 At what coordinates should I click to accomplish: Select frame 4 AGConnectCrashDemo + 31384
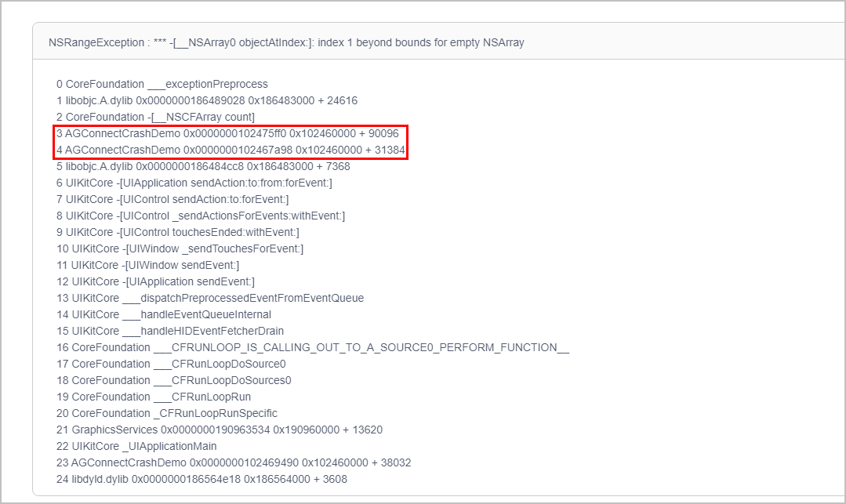click(x=231, y=150)
